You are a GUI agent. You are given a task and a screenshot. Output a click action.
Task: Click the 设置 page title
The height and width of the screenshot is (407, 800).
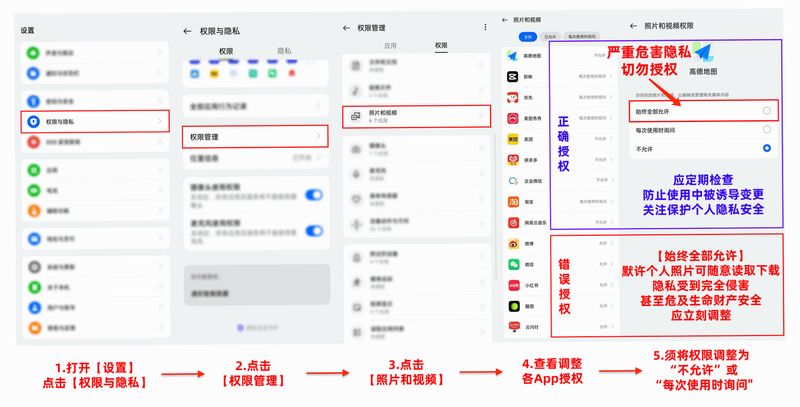pos(28,31)
